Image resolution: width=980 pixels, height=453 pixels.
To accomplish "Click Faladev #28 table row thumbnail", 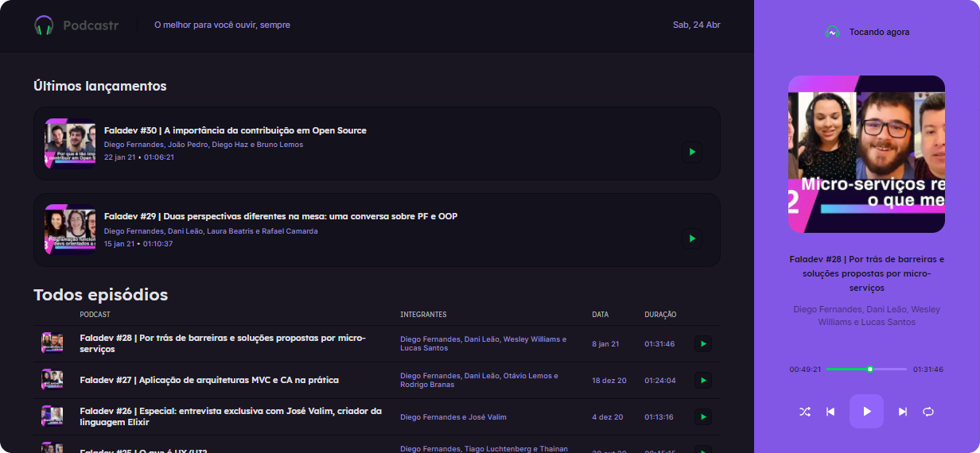I will click(x=52, y=343).
